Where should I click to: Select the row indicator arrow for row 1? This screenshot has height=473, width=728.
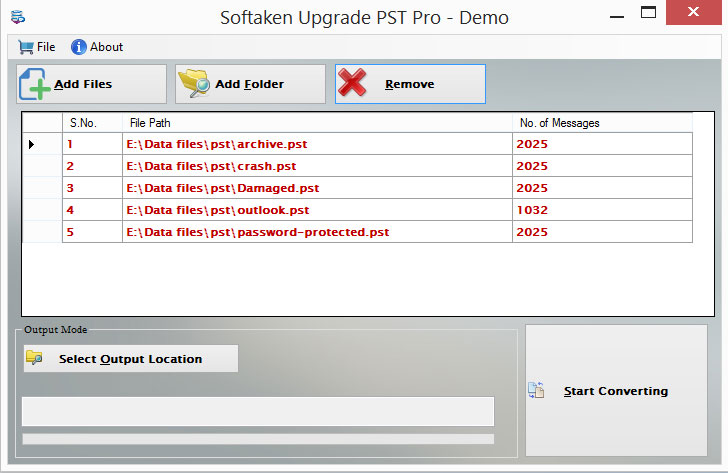point(31,144)
